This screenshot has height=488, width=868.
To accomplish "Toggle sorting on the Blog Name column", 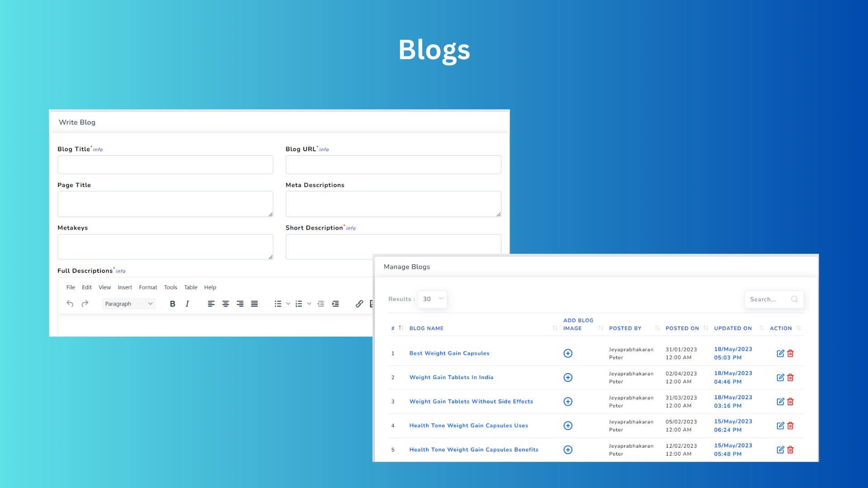I will click(x=555, y=328).
